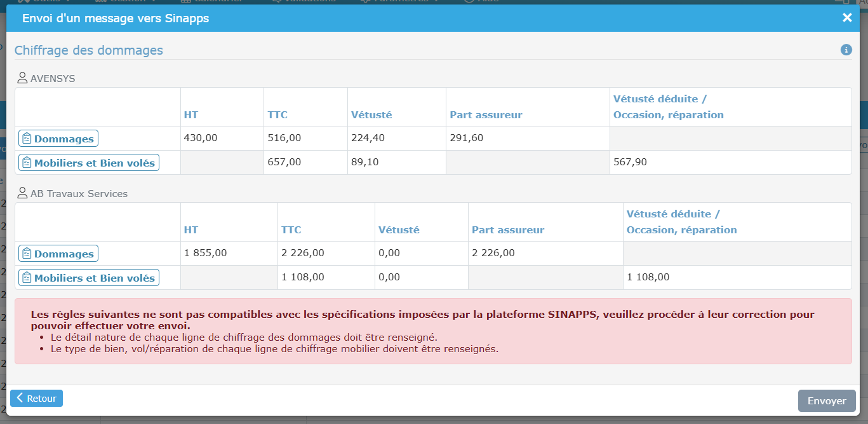This screenshot has height=424, width=868.
Task: Open AVENSYS Dommages chiffrage details
Action: coord(58,138)
